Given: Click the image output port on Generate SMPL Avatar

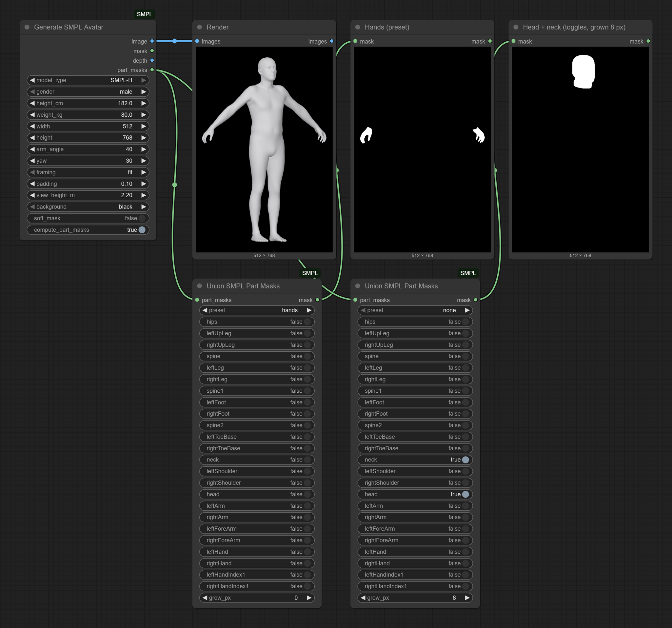Looking at the screenshot, I should click(x=152, y=41).
